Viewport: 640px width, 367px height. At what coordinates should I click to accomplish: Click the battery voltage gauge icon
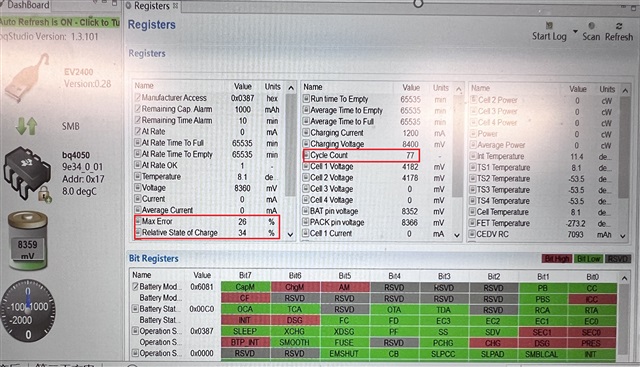click(x=28, y=241)
